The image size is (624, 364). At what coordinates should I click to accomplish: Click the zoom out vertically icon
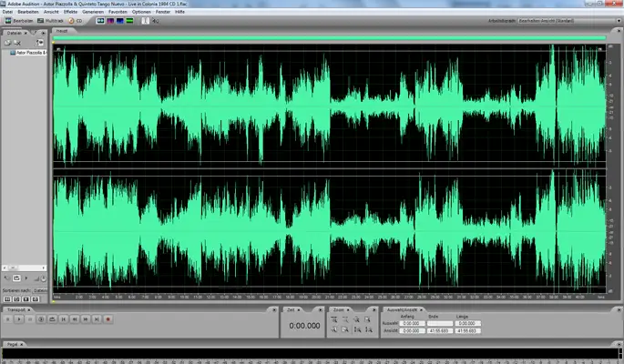tap(369, 329)
